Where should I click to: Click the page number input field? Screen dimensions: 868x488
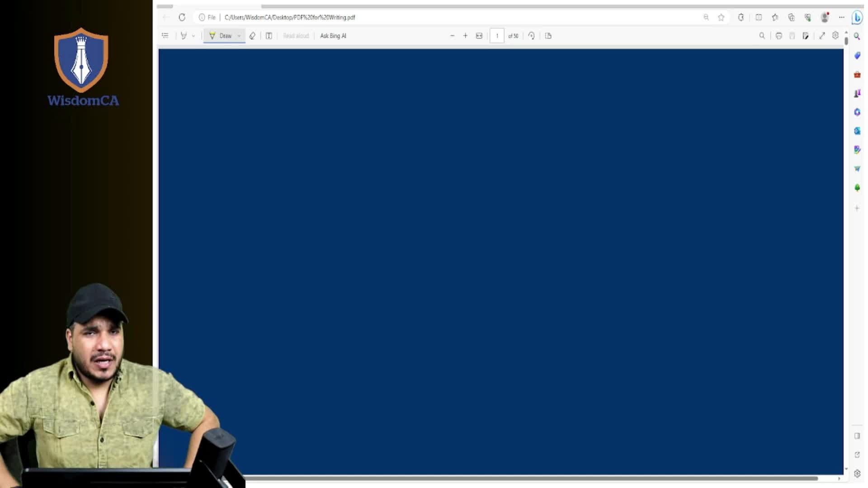497,36
